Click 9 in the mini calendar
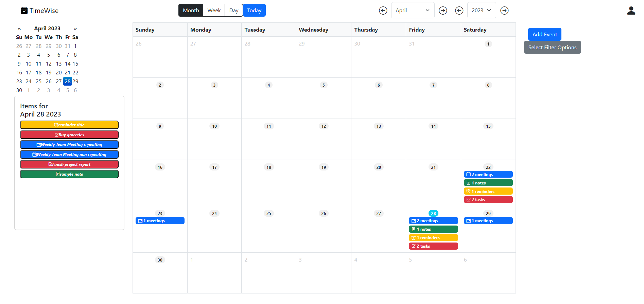 click(19, 64)
